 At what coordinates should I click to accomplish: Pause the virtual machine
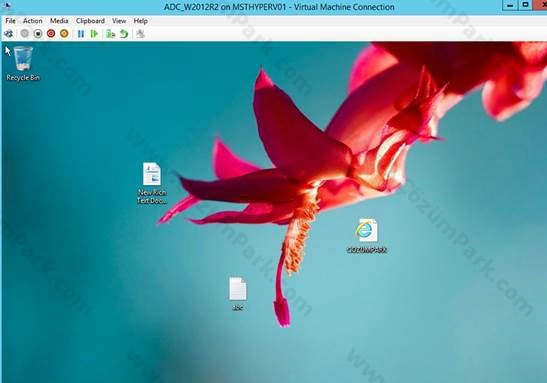81,34
